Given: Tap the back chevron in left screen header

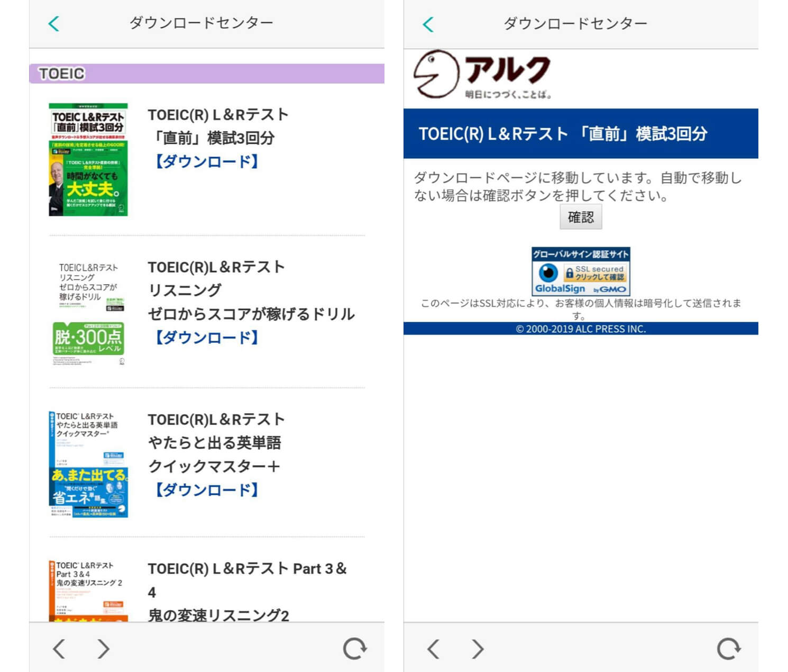Looking at the screenshot, I should 54,23.
